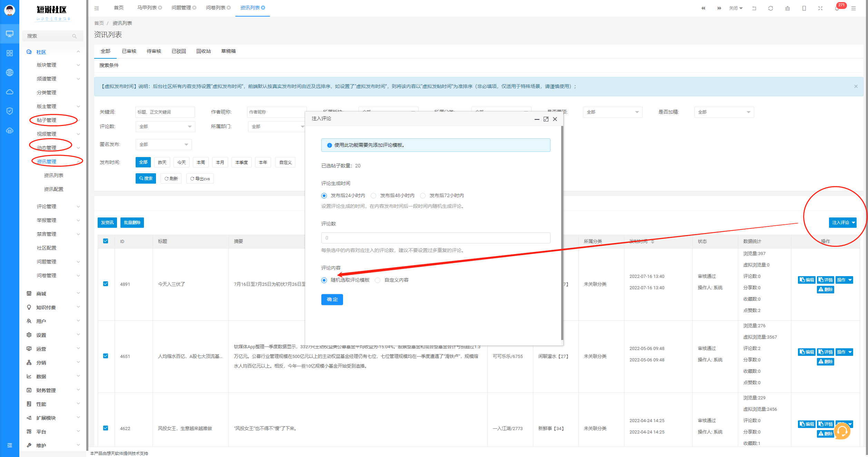The width and height of the screenshot is (868, 457).
Task: Open the 匿名发布 filter dropdown
Action: tap(164, 145)
